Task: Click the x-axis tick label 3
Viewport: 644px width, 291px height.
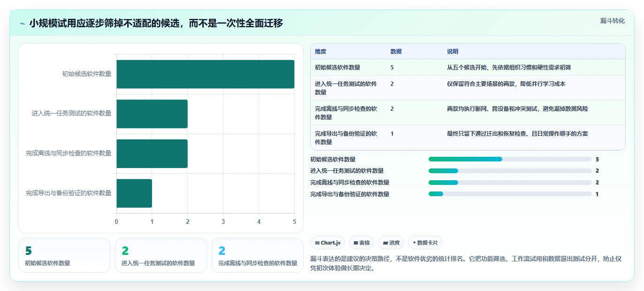Action: click(223, 222)
